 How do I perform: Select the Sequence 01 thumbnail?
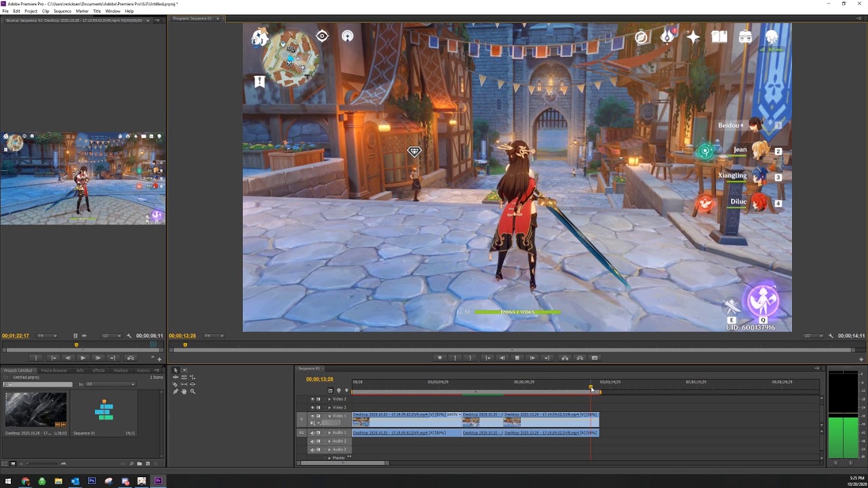[x=104, y=410]
